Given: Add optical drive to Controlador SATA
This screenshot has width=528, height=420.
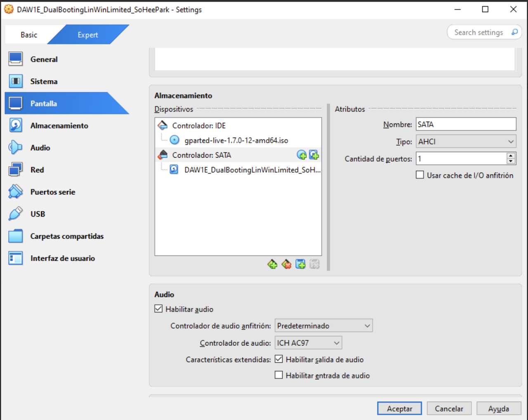Looking at the screenshot, I should [x=302, y=155].
